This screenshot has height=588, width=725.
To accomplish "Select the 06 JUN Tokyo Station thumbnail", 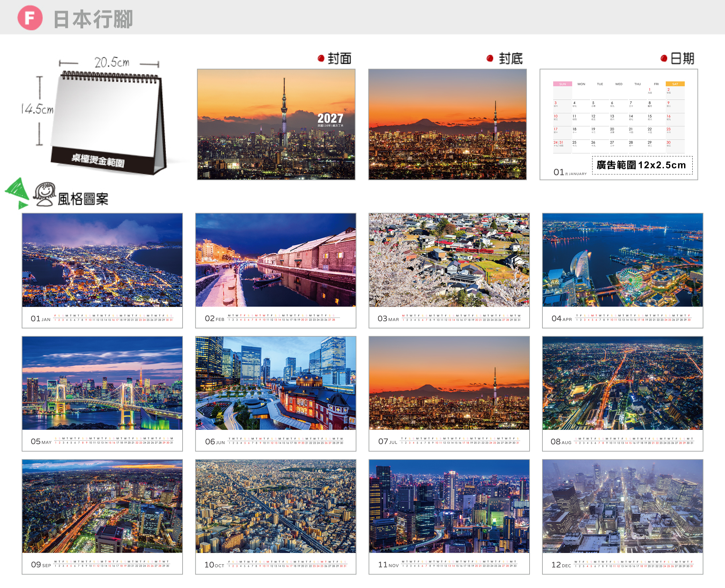I will 276,394.
